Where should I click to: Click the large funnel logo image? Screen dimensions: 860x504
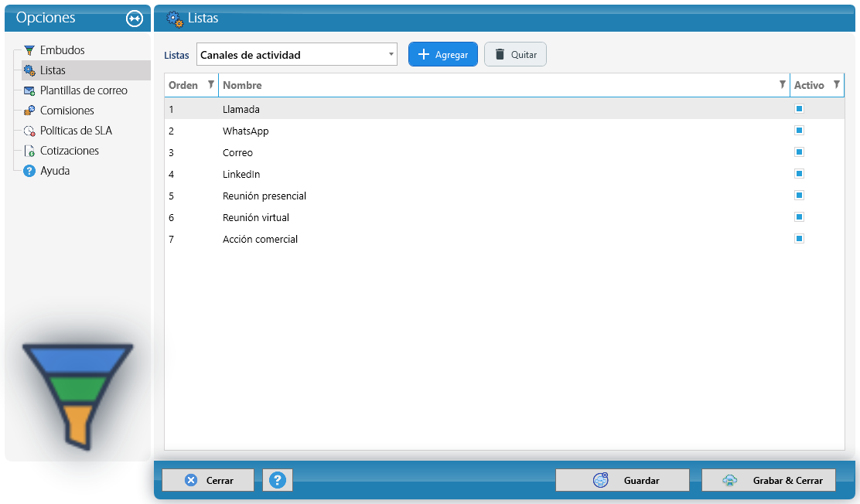tap(77, 396)
